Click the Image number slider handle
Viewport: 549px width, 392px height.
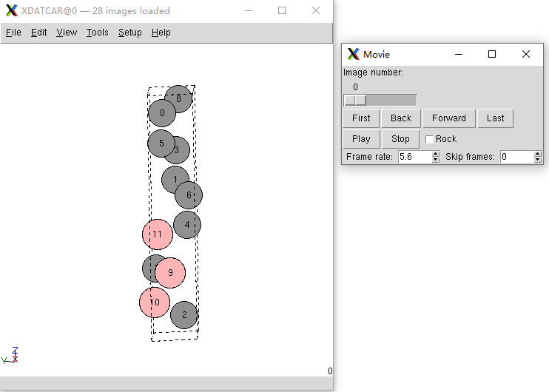(355, 101)
